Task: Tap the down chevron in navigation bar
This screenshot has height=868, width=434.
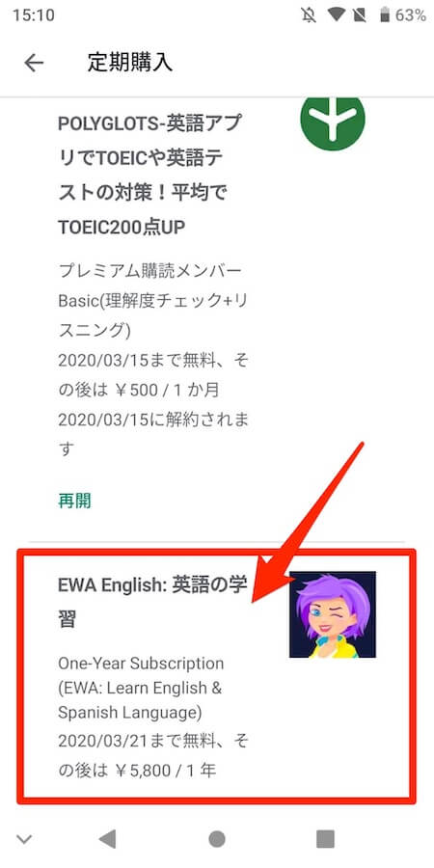Action: click(24, 839)
